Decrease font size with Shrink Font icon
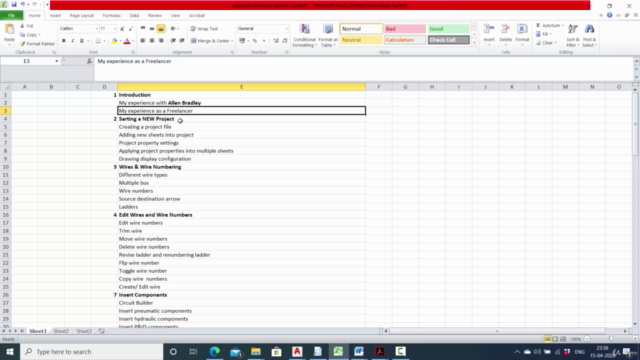Screen dimensions: 640x360 [131, 29]
